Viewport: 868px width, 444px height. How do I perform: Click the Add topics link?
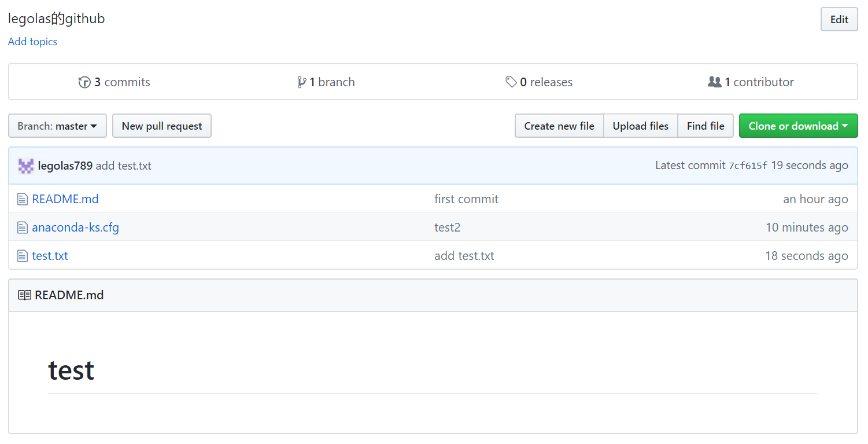point(32,42)
